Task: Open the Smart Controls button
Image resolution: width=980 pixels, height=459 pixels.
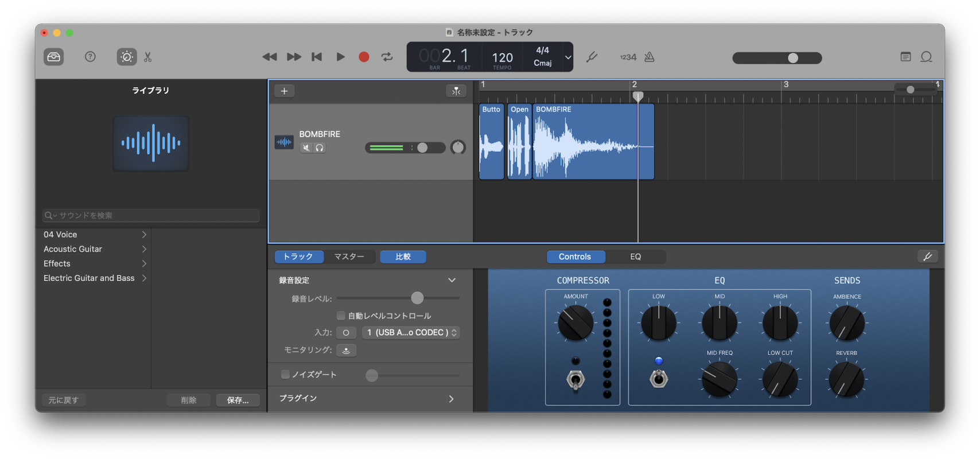Action: point(127,57)
